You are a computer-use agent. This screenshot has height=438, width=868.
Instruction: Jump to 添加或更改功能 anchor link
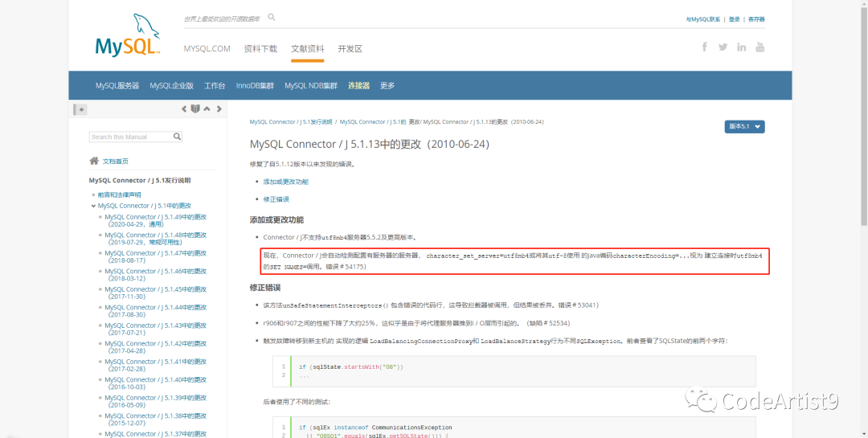285,182
